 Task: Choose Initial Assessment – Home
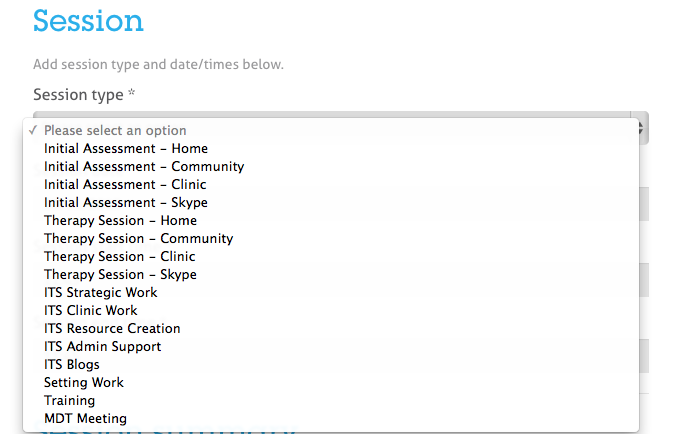coord(126,149)
